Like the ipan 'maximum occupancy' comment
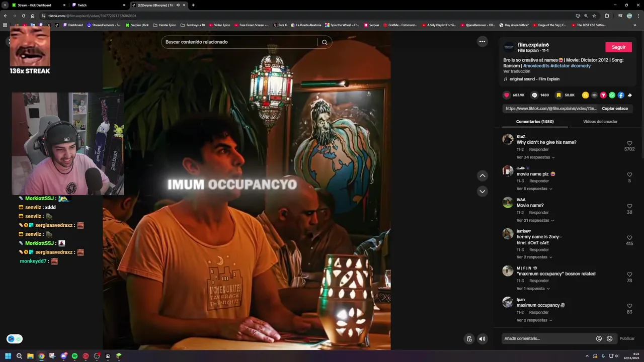644x362 pixels. pos(629,306)
